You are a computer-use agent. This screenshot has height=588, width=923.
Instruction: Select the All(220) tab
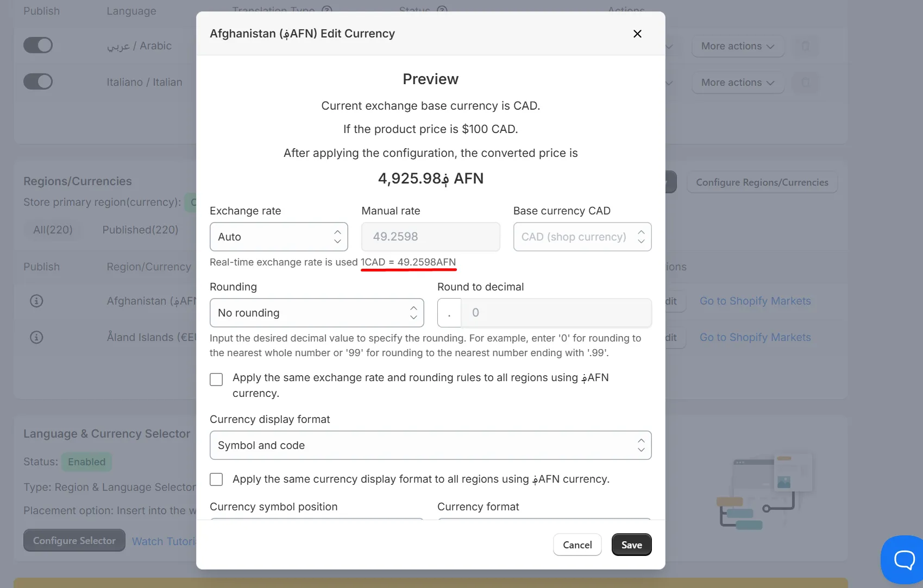[53, 230]
